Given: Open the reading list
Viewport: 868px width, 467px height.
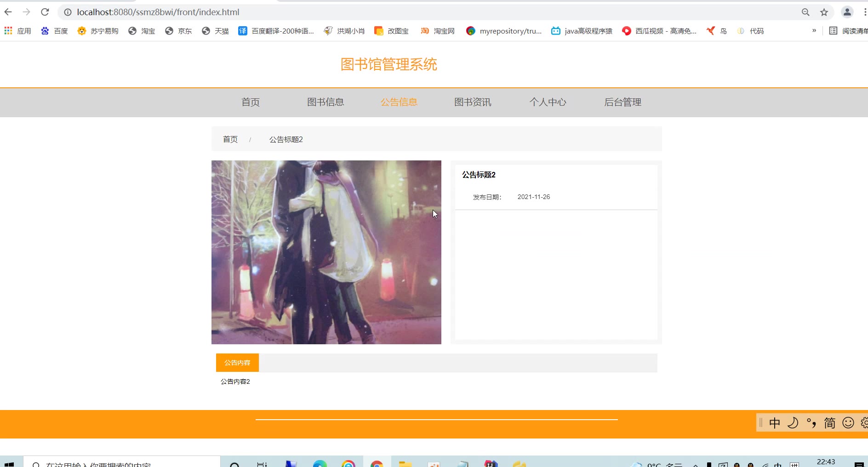Looking at the screenshot, I should point(848,31).
